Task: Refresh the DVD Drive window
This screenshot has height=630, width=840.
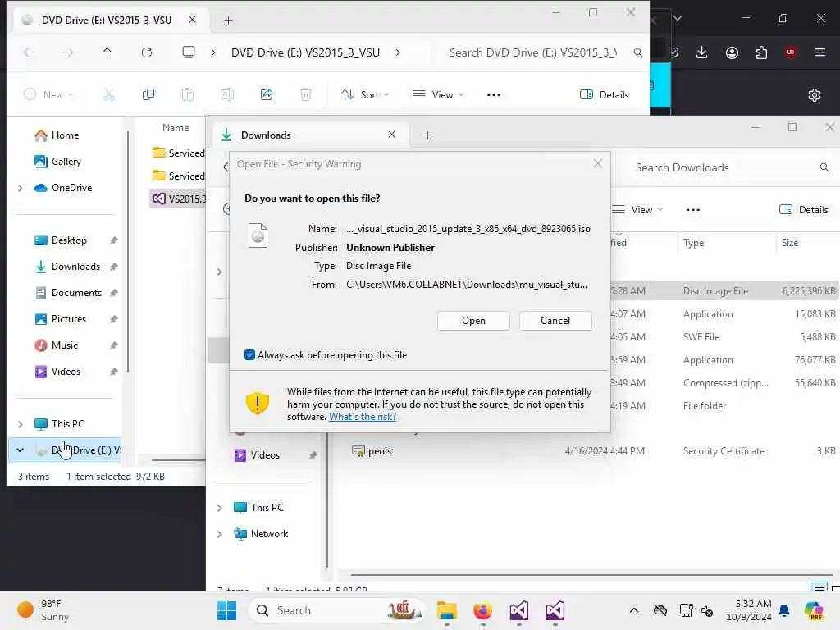Action: (x=147, y=52)
